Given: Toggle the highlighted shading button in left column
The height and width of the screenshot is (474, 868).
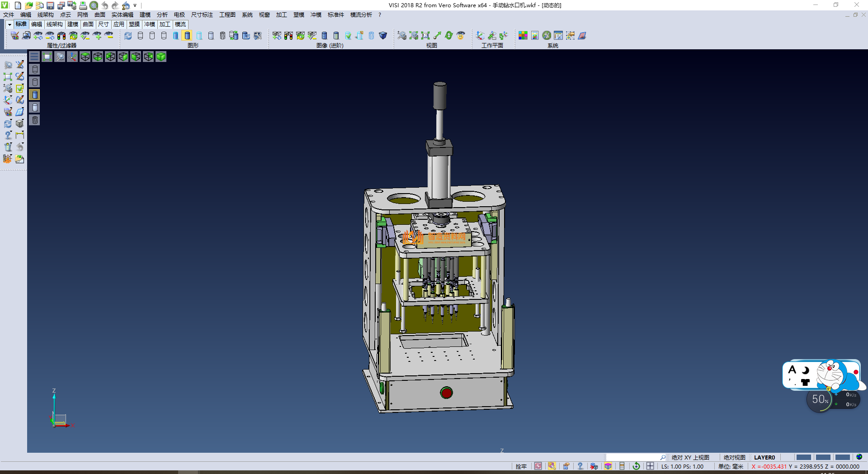Looking at the screenshot, I should (x=35, y=95).
